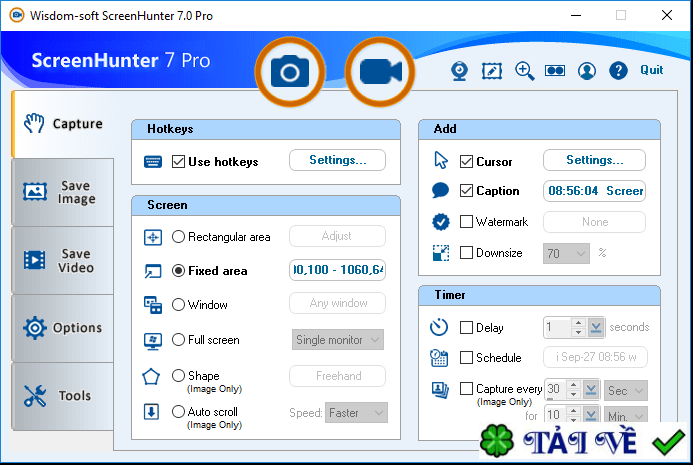Enable the Downsize checkbox
This screenshot has width=693, height=465.
(466, 253)
